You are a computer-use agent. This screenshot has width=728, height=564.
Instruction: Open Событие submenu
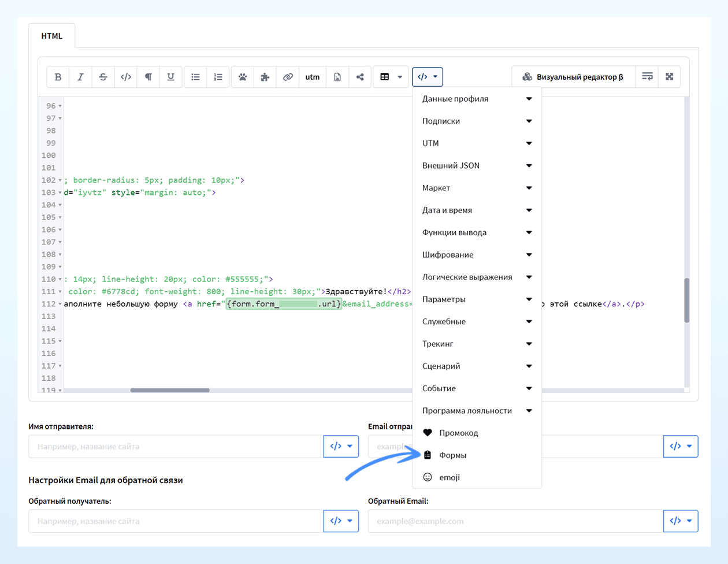[477, 388]
